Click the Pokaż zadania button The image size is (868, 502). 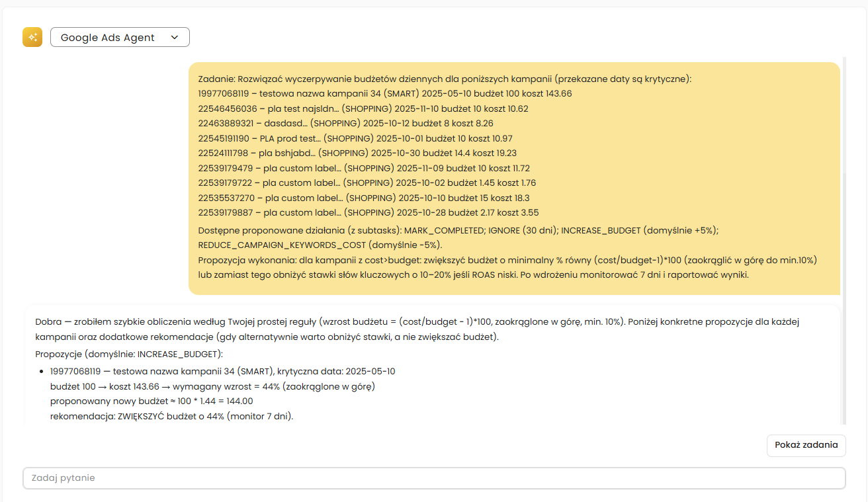point(806,445)
